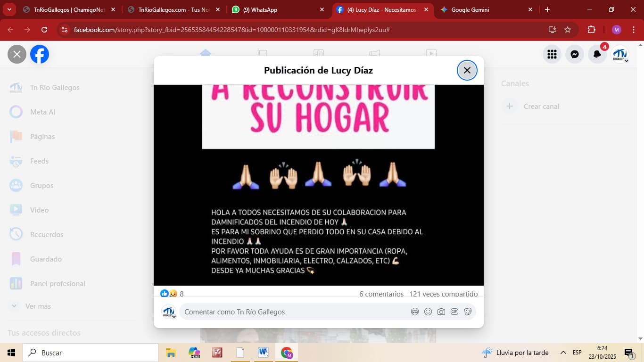This screenshot has width=644, height=362.
Task: Open the emoji picker in comment box
Action: [x=428, y=312]
